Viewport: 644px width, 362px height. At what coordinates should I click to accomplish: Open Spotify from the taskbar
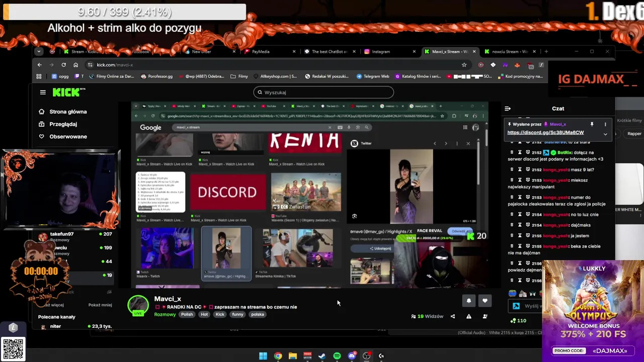337,356
